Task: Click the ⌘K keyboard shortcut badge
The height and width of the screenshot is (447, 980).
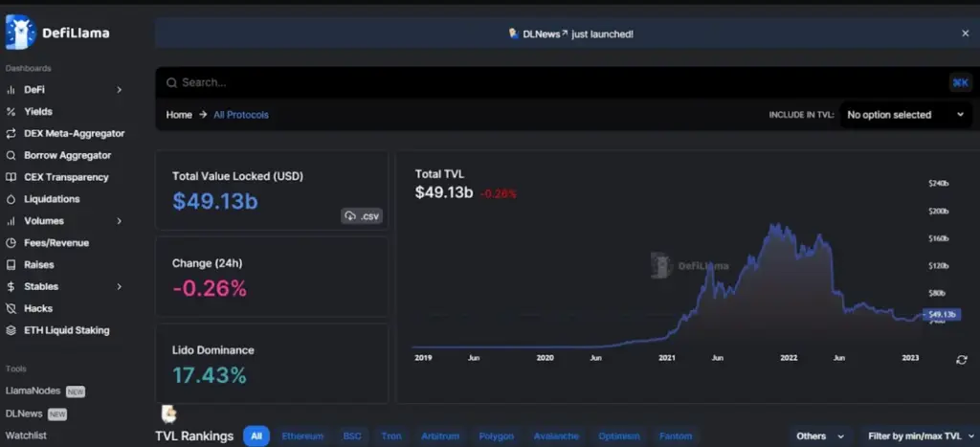Action: (x=960, y=82)
